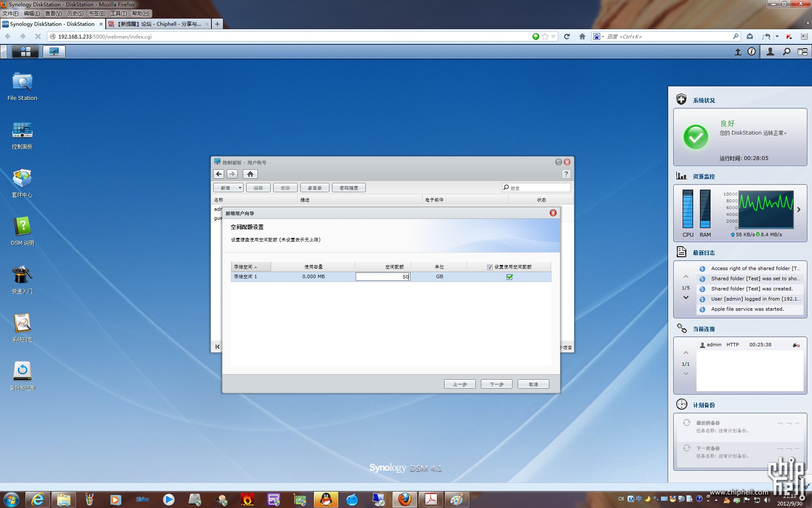The height and width of the screenshot is (508, 812).
Task: Click the QQ penguin taskbar icon
Action: [326, 500]
